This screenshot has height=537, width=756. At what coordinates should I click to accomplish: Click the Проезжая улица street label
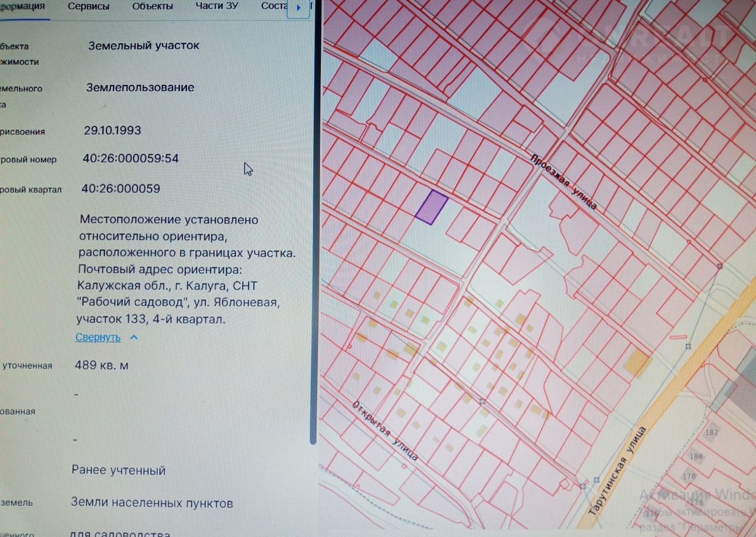(x=563, y=181)
